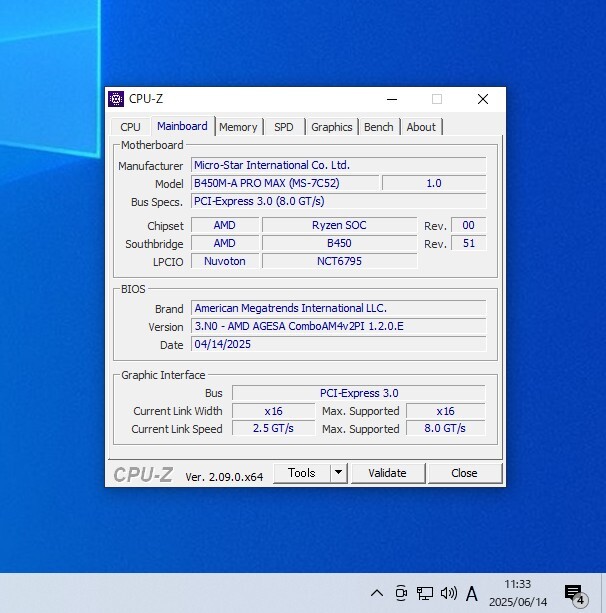Screen dimensions: 606x613
Task: Click the B450 southbridge field
Action: [339, 243]
